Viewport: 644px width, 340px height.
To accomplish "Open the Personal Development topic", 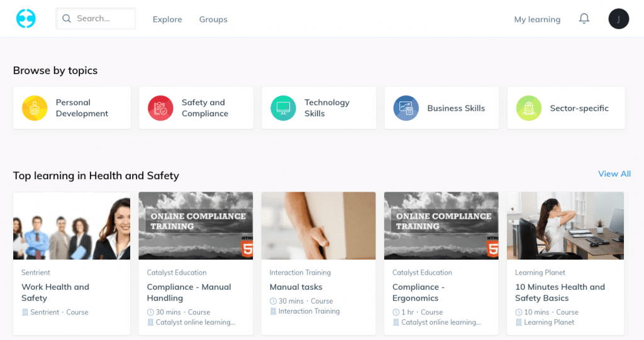I will tap(72, 107).
